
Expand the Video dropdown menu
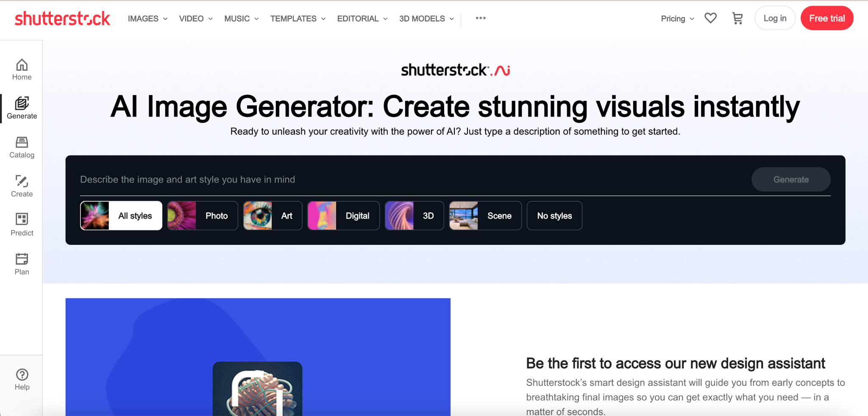196,19
